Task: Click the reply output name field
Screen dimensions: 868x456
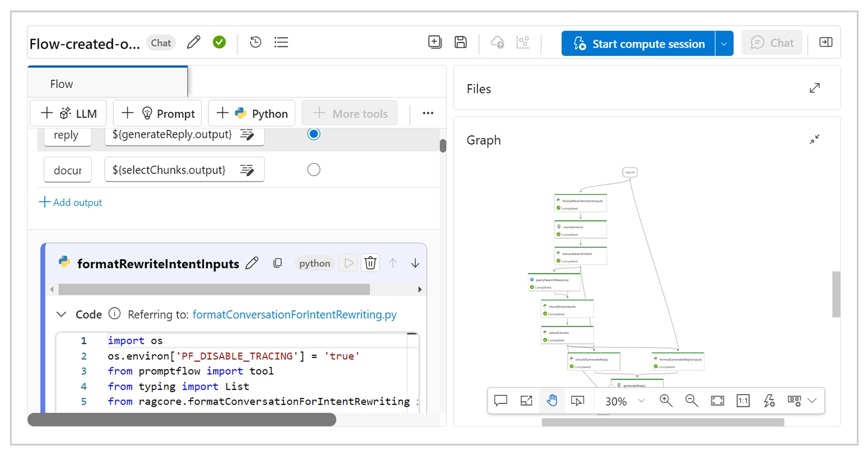Action: pyautogui.click(x=67, y=136)
